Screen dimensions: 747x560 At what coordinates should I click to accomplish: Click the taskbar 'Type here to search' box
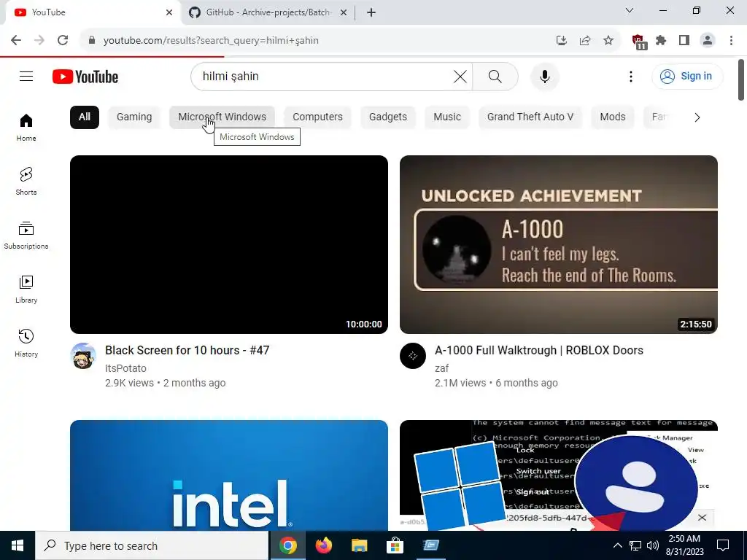[152, 545]
